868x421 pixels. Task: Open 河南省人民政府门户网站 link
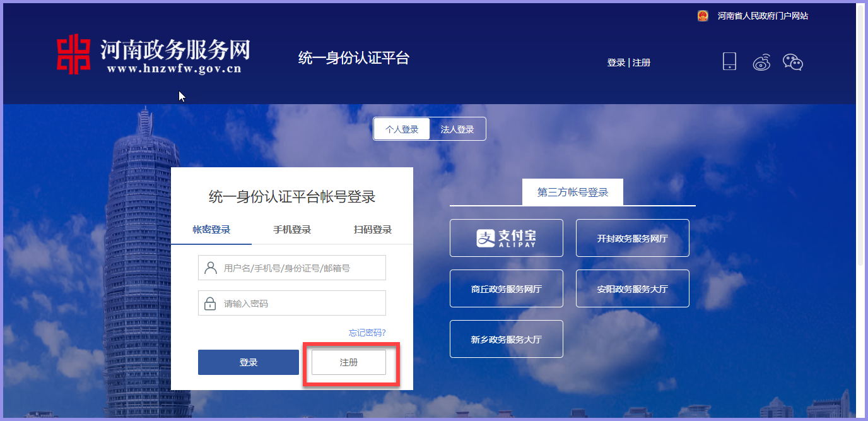coord(763,16)
